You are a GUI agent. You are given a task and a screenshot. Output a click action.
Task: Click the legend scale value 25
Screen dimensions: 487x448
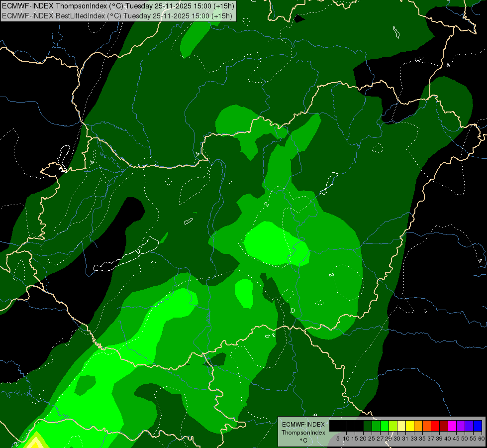tap(372, 439)
